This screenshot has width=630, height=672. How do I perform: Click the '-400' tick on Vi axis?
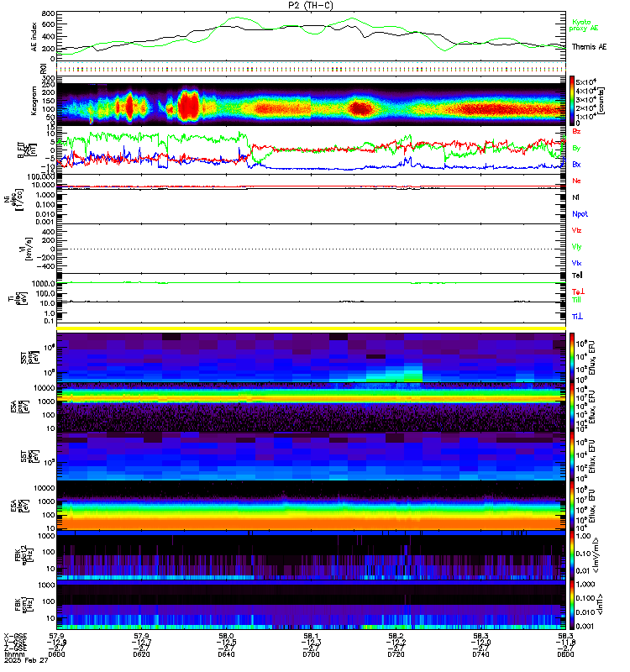point(45,266)
